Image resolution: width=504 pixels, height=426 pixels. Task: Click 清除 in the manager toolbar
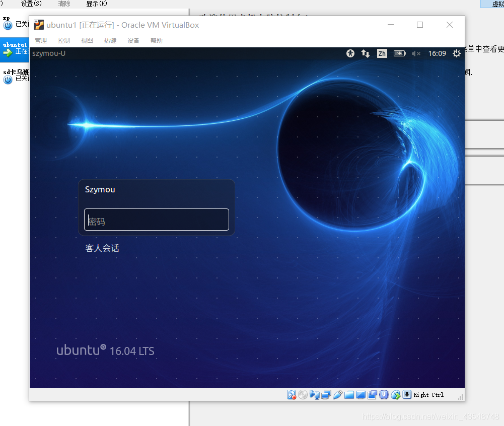[x=64, y=4]
